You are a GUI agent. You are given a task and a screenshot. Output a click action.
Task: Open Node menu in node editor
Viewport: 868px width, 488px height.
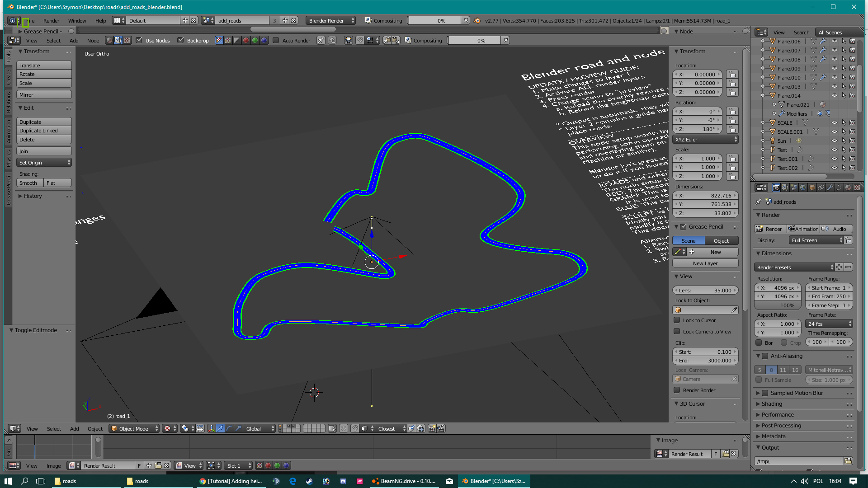coord(93,40)
